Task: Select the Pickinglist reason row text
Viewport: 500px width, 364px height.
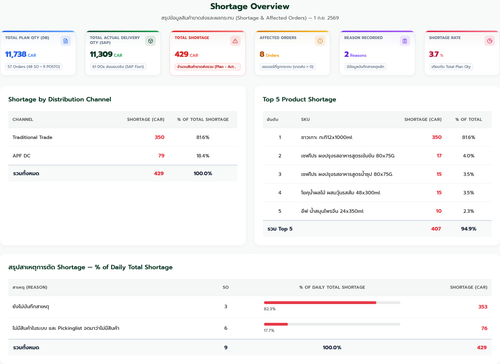Action: [x=66, y=328]
